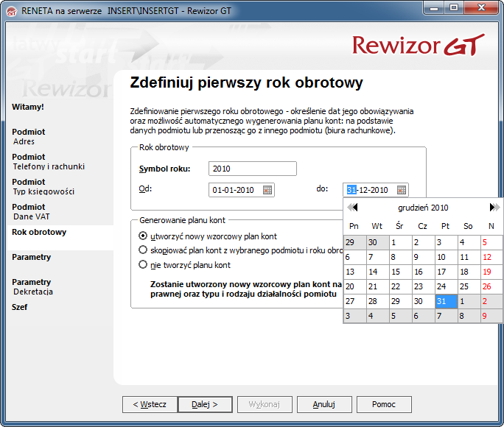Pick highlighted day 31 in calendar
Viewport: 504px width, 427px height.
click(x=444, y=301)
